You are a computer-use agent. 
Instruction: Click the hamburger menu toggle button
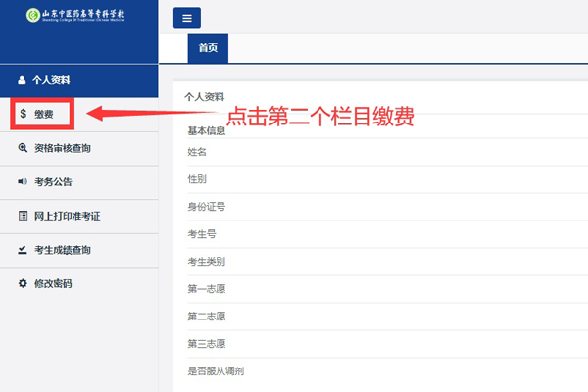(187, 18)
